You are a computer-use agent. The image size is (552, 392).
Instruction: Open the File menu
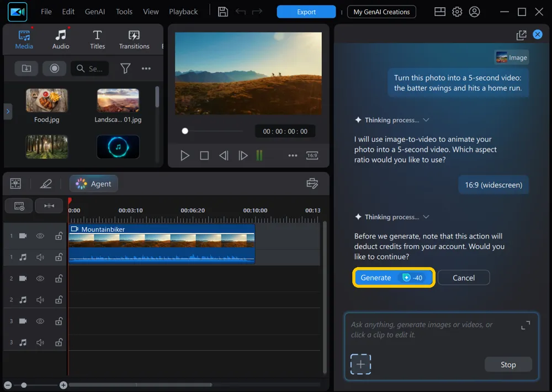[46, 12]
